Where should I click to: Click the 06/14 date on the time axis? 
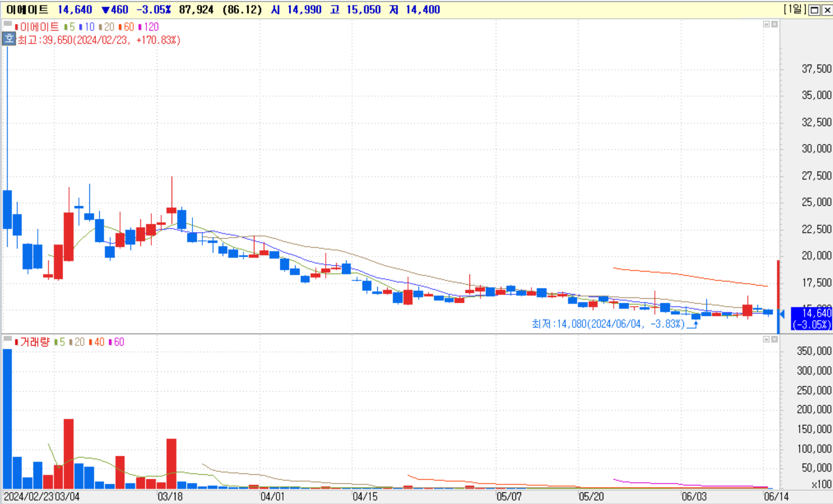point(777,497)
